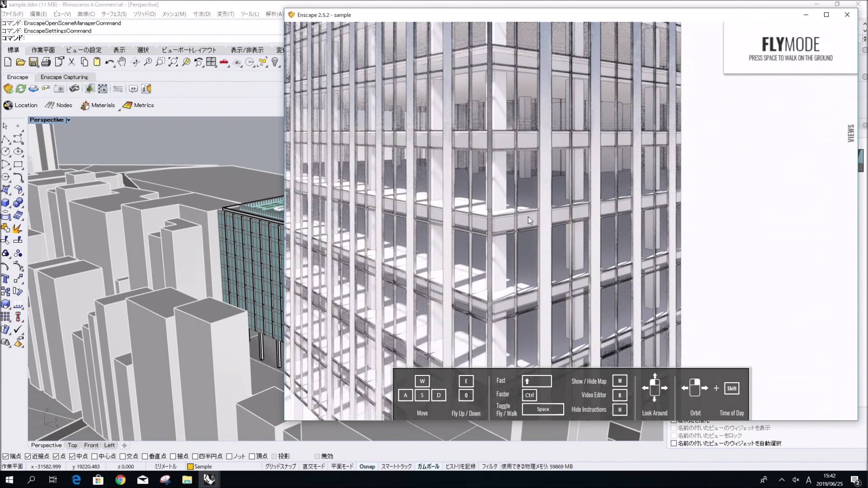This screenshot has width=868, height=488.
Task: Enable the 交点 osnap checkbox
Action: pos(123,456)
